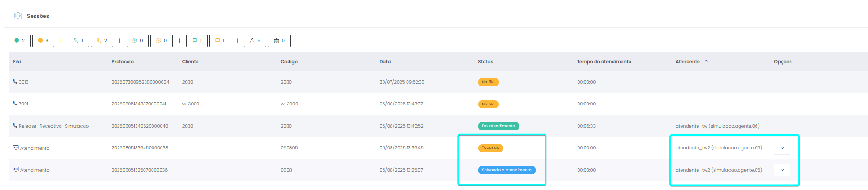Open client link 2080 in queue 3018 row

[x=187, y=82]
